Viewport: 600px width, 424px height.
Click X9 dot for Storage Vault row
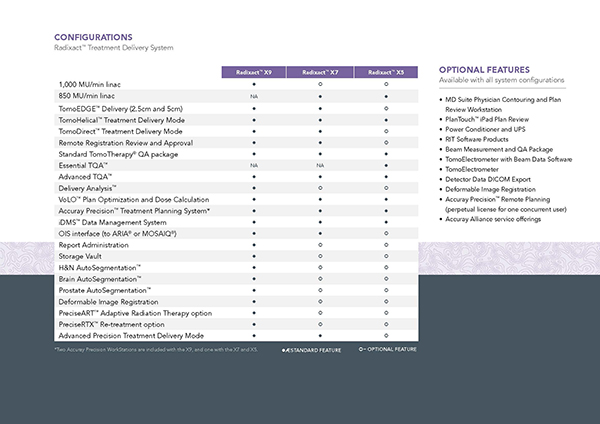[254, 256]
